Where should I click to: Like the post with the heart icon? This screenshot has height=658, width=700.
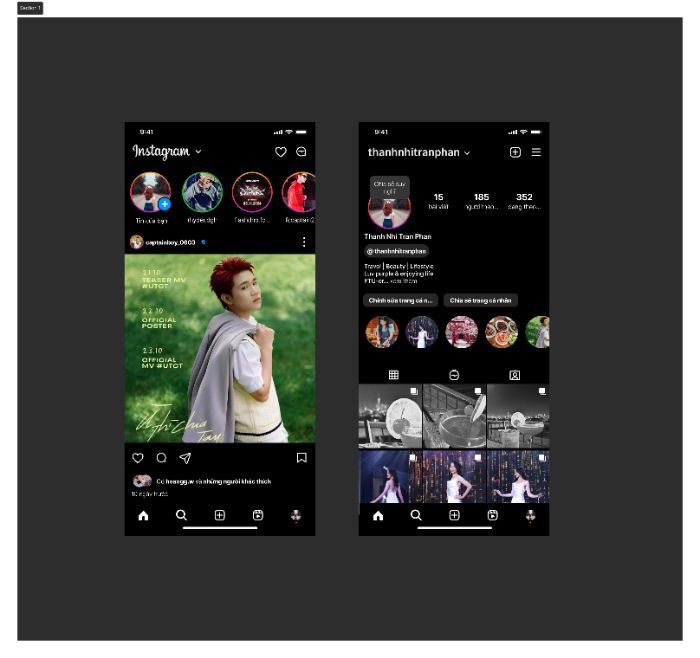pos(138,458)
